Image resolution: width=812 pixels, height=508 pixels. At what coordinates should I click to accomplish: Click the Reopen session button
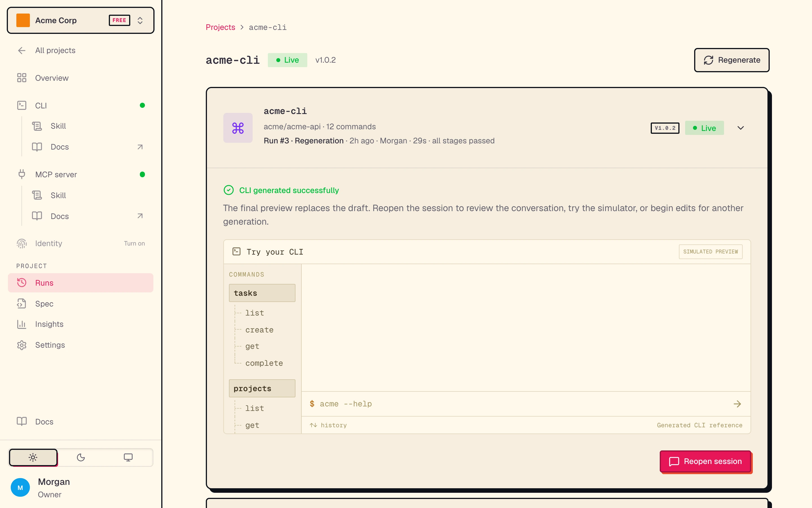(x=705, y=461)
